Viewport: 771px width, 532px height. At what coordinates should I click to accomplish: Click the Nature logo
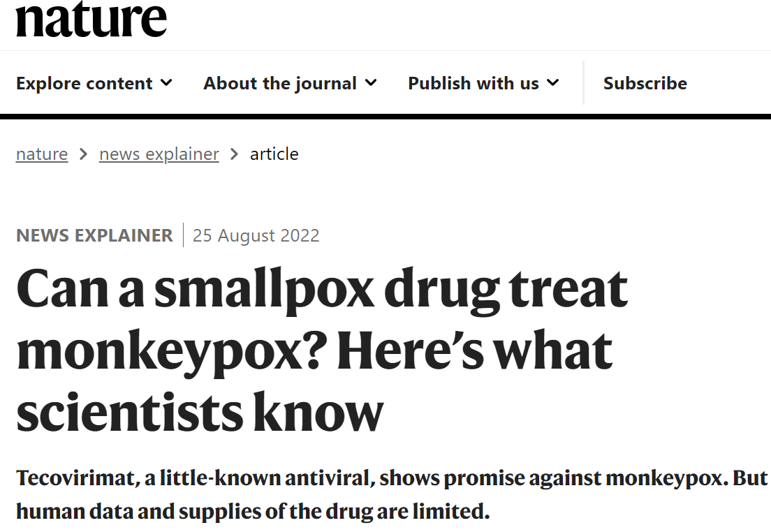(x=91, y=20)
